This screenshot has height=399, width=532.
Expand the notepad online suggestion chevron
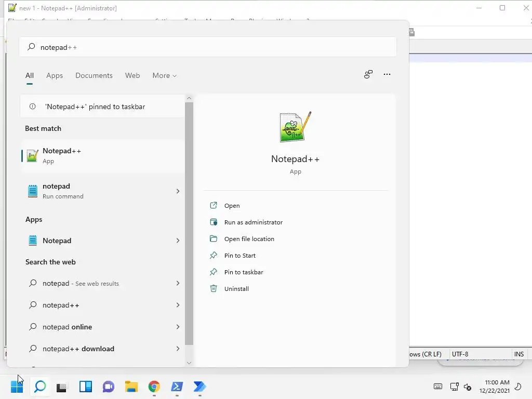pyautogui.click(x=178, y=327)
